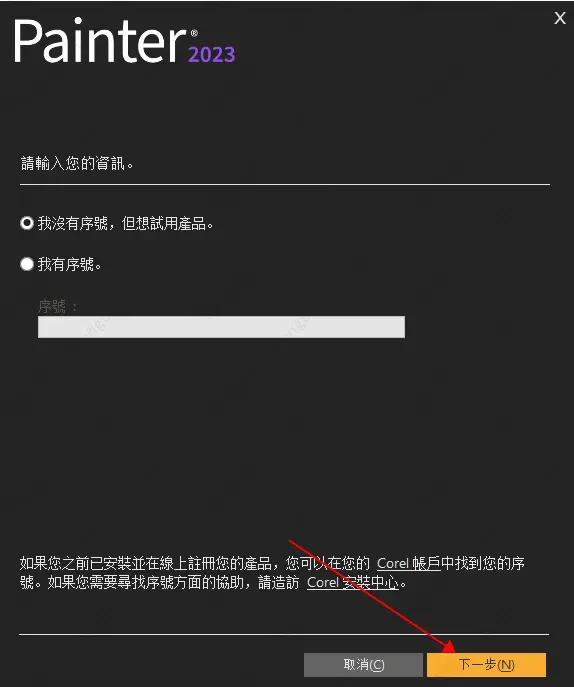Screen dimensions: 574x687
Task: Click the red arrow tip annotation
Action: 450,646
